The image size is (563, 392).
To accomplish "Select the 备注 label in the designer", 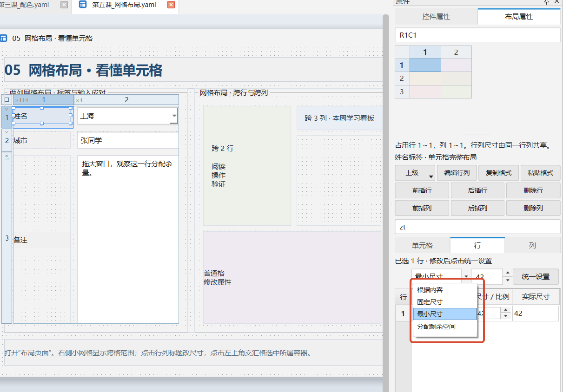I will coord(42,240).
